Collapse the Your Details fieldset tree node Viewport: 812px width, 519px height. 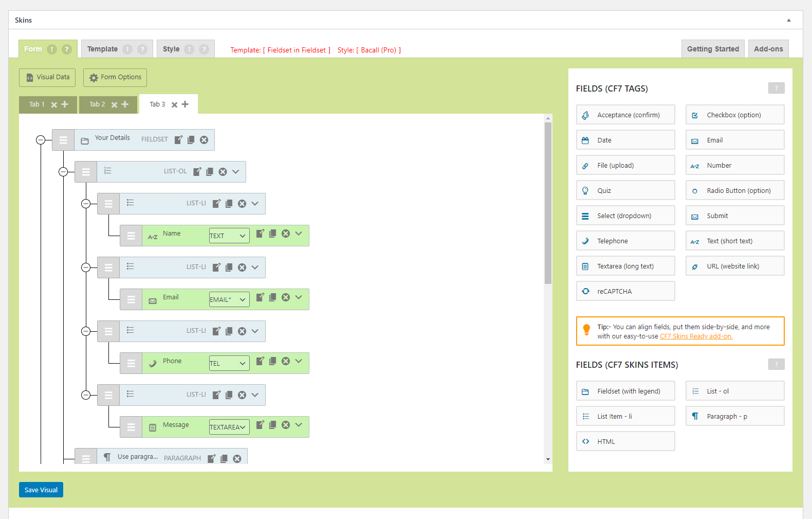pyautogui.click(x=41, y=140)
